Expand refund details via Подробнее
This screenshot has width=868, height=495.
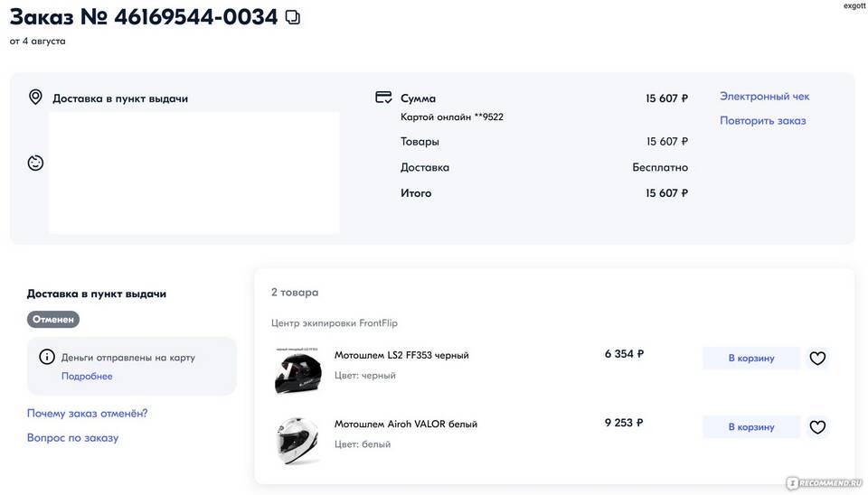click(x=87, y=377)
